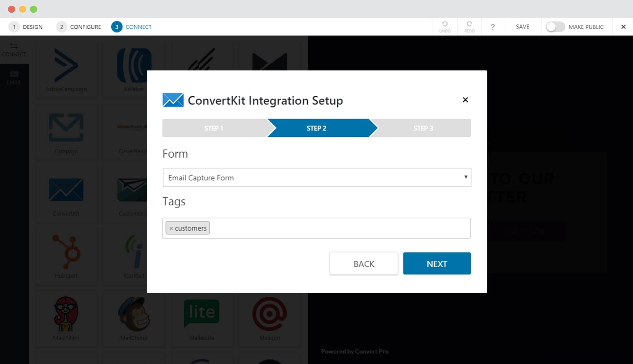
Task: Select the ConvertKit integration icon
Action: coord(66,190)
